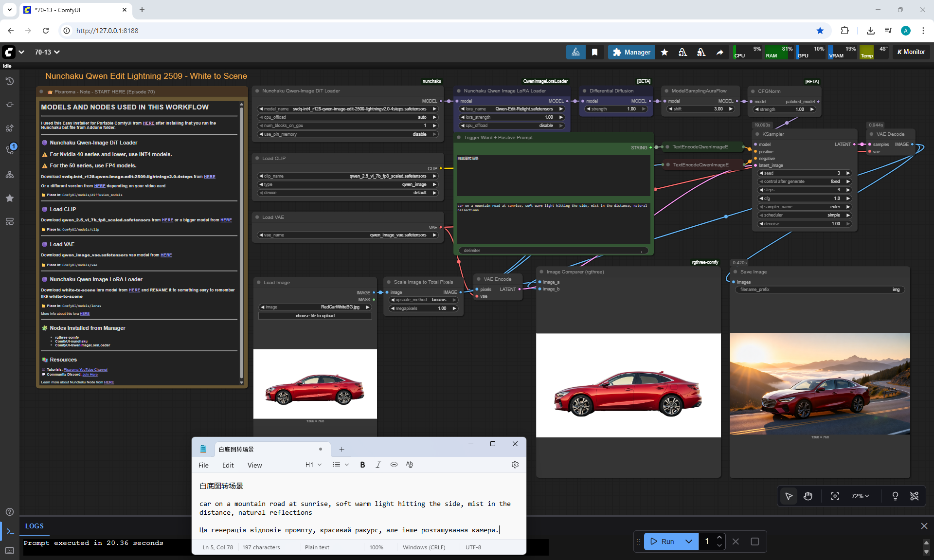Image resolution: width=934 pixels, height=560 pixels.
Task: Toggle link visibility icon in canvas toolbar
Action: click(x=914, y=496)
